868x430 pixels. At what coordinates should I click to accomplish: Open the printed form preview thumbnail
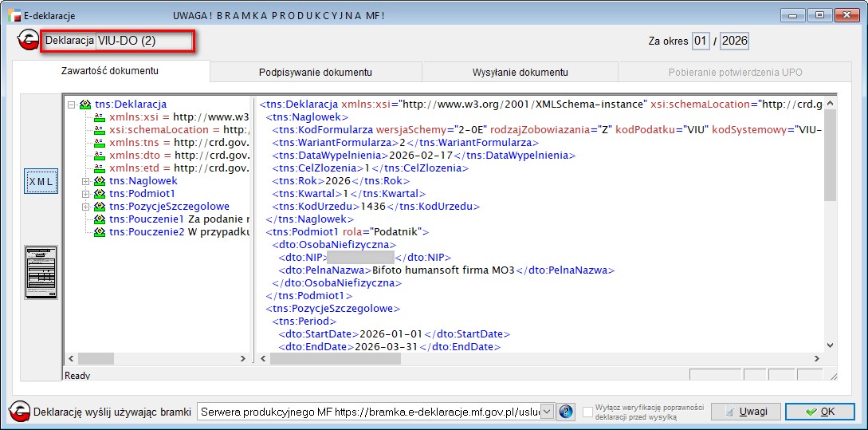tap(41, 271)
